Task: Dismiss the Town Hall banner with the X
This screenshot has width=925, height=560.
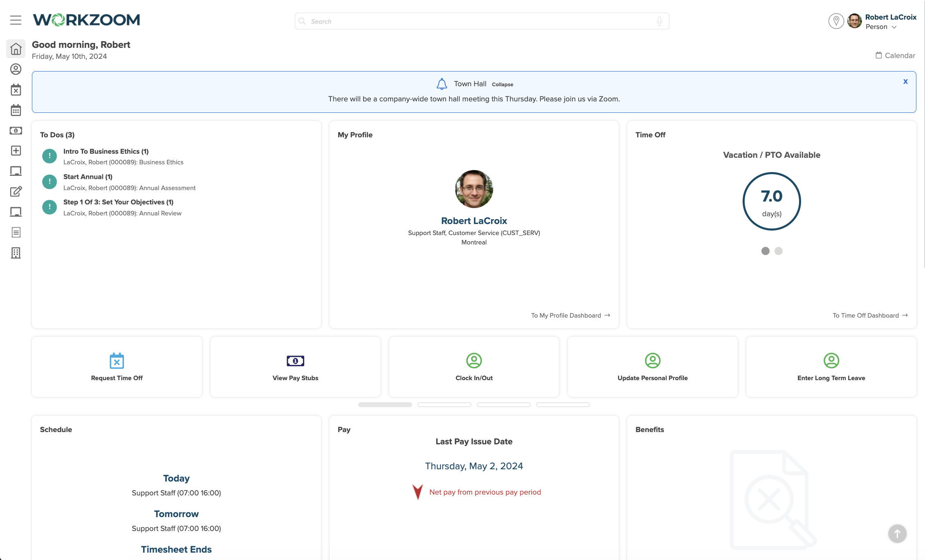Action: click(x=905, y=81)
